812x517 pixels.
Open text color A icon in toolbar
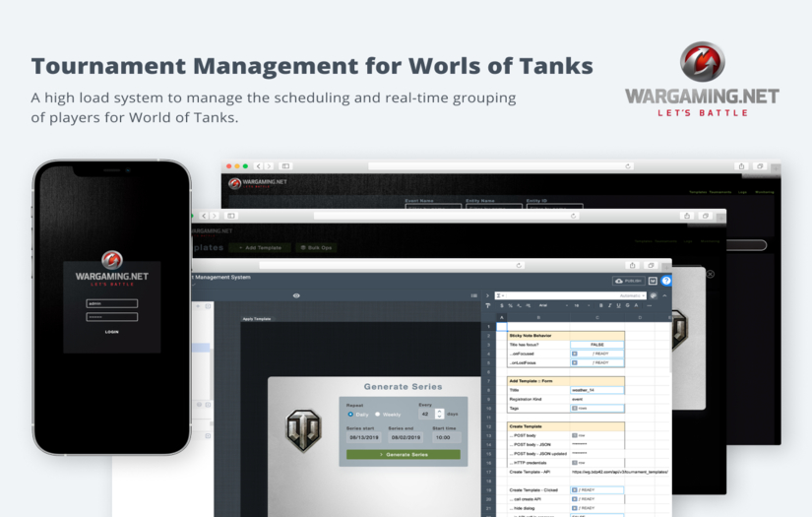tap(636, 305)
